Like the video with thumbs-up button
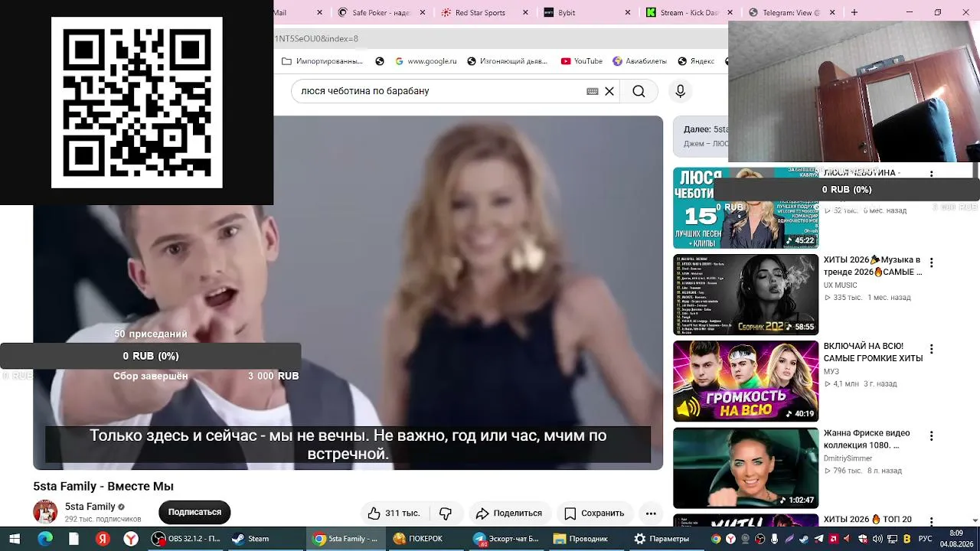Image resolution: width=980 pixels, height=551 pixels. pos(394,513)
